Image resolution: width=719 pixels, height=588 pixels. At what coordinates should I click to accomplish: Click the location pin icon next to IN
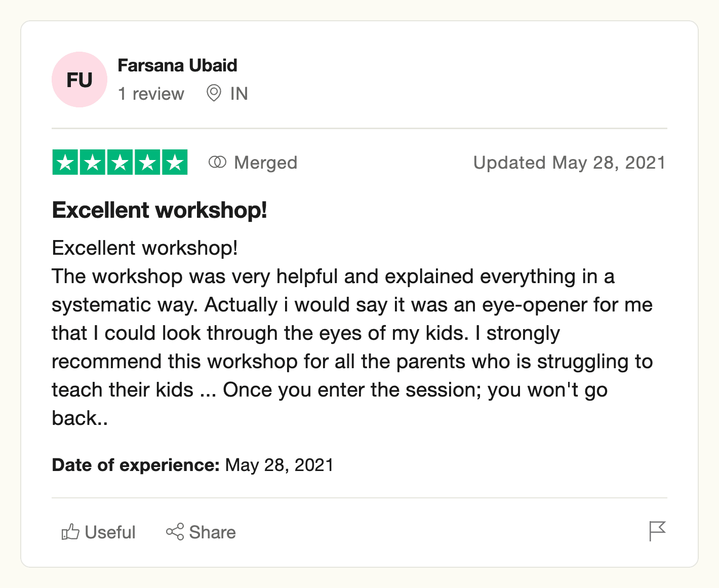(x=213, y=93)
